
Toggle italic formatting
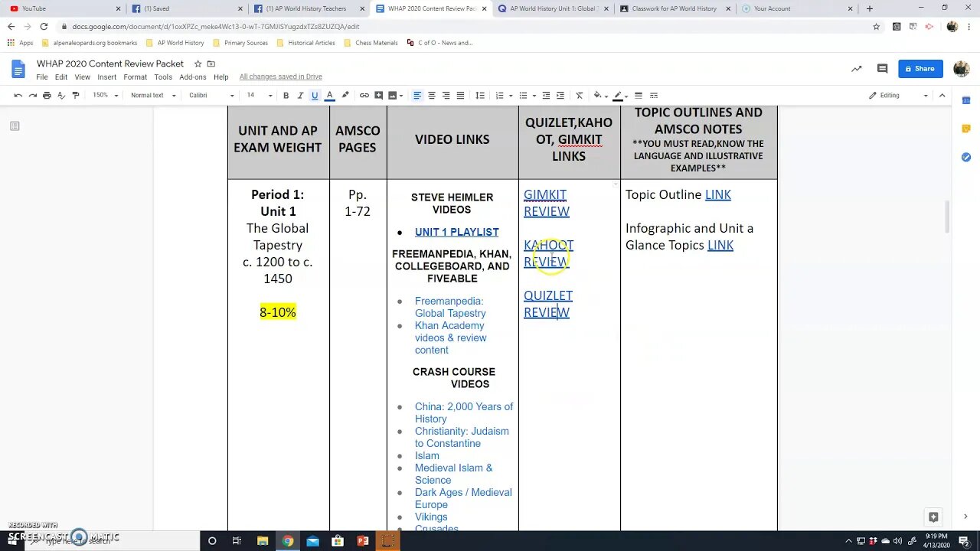pyautogui.click(x=300, y=96)
